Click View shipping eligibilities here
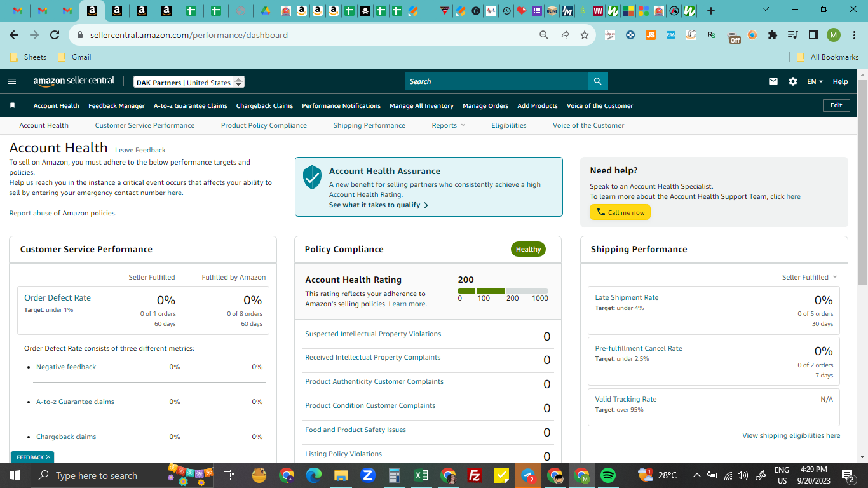 pyautogui.click(x=791, y=435)
